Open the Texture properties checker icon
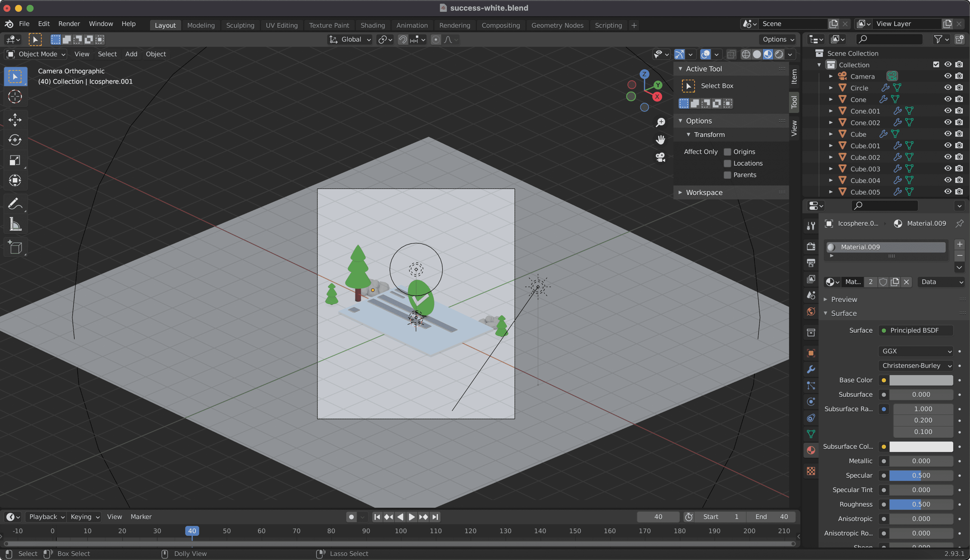The image size is (970, 560). (811, 471)
